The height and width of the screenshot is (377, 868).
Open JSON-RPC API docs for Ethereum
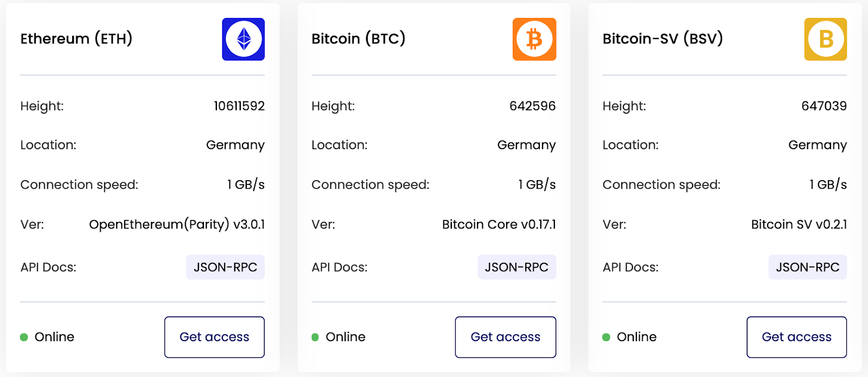225,267
